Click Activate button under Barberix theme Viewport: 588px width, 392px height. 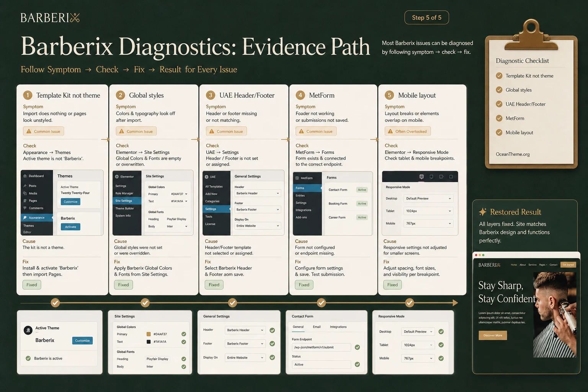(x=70, y=227)
